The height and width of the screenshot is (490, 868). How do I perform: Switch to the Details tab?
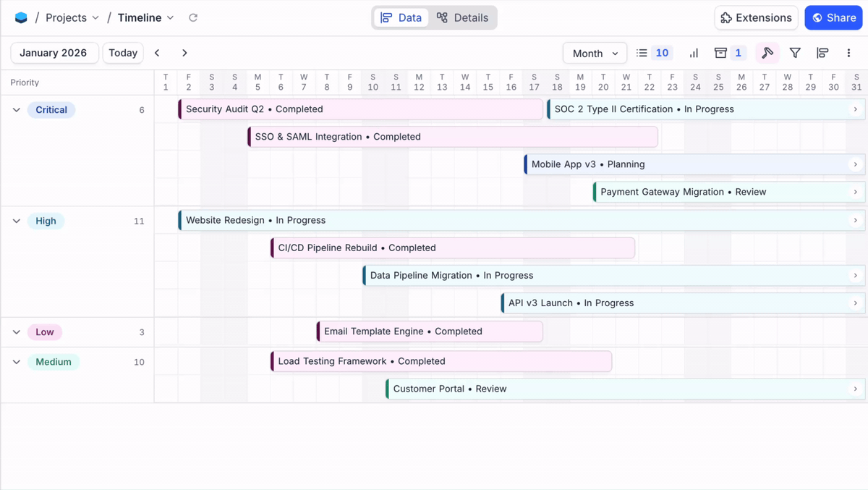click(x=464, y=17)
